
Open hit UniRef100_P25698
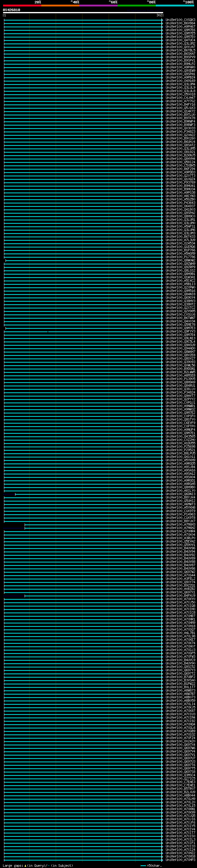point(180,447)
